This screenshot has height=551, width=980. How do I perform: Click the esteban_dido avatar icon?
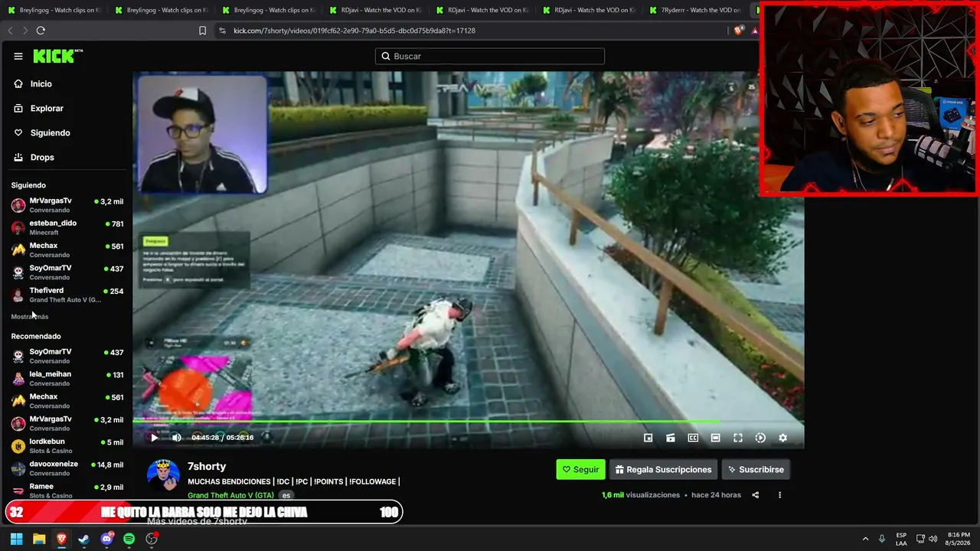point(18,227)
